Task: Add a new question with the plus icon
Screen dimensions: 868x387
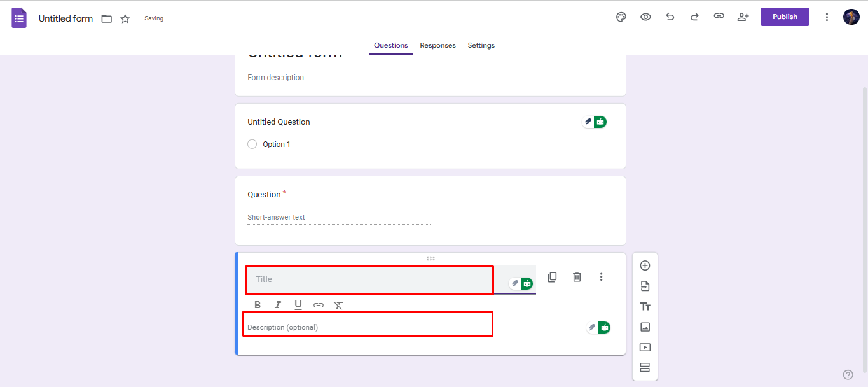Action: pos(645,265)
